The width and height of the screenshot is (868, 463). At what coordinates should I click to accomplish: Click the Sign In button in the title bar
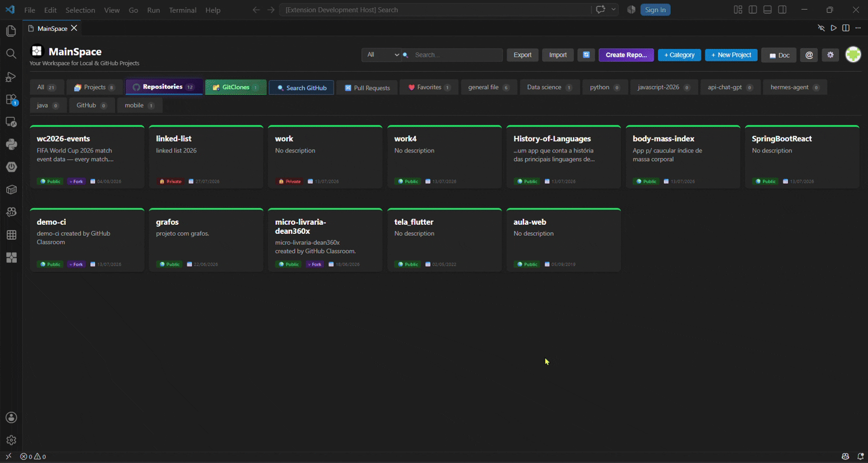tap(655, 10)
